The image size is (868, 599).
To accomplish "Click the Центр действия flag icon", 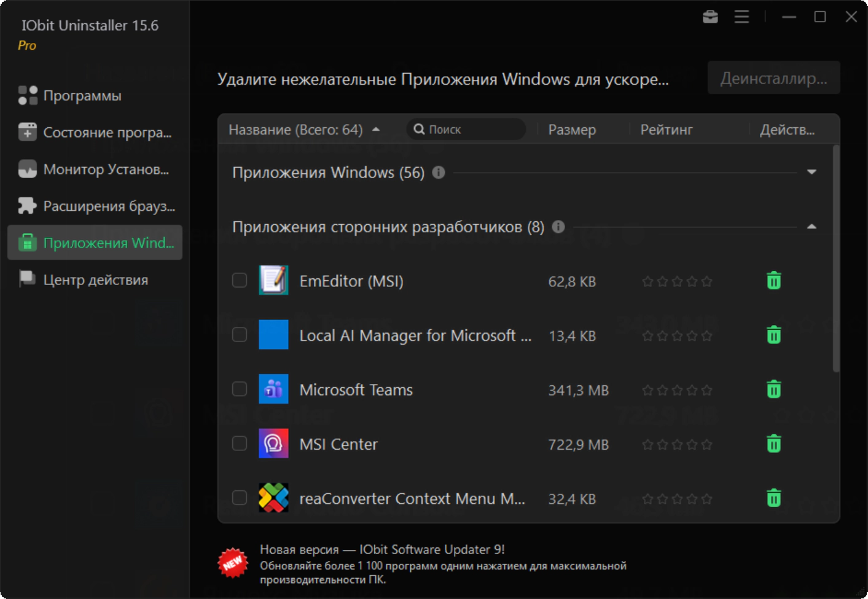I will 28,279.
